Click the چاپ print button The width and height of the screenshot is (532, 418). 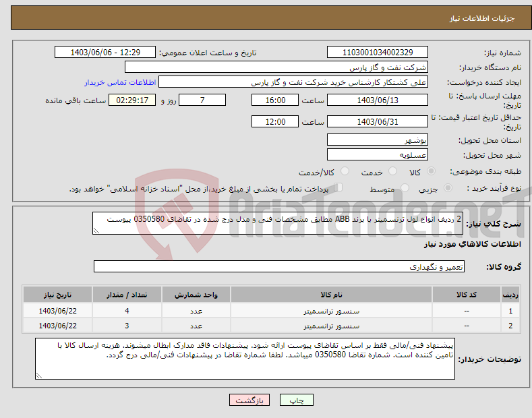pyautogui.click(x=296, y=400)
